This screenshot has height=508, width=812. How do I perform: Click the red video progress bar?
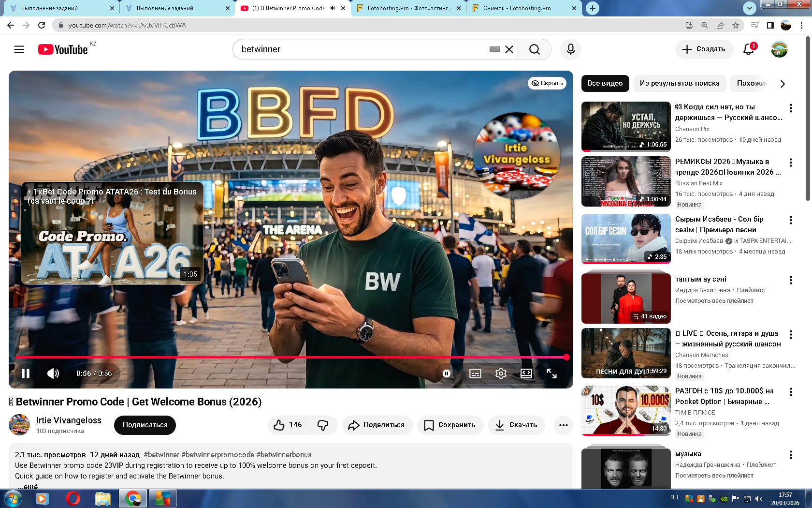pyautogui.click(x=290, y=357)
